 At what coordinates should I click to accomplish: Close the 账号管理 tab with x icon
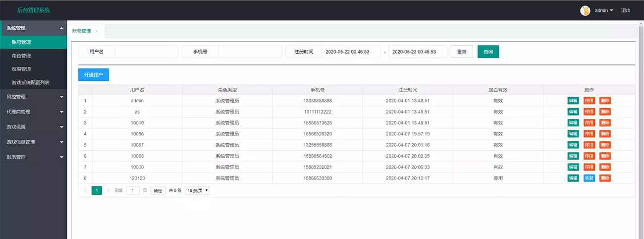[x=97, y=31]
